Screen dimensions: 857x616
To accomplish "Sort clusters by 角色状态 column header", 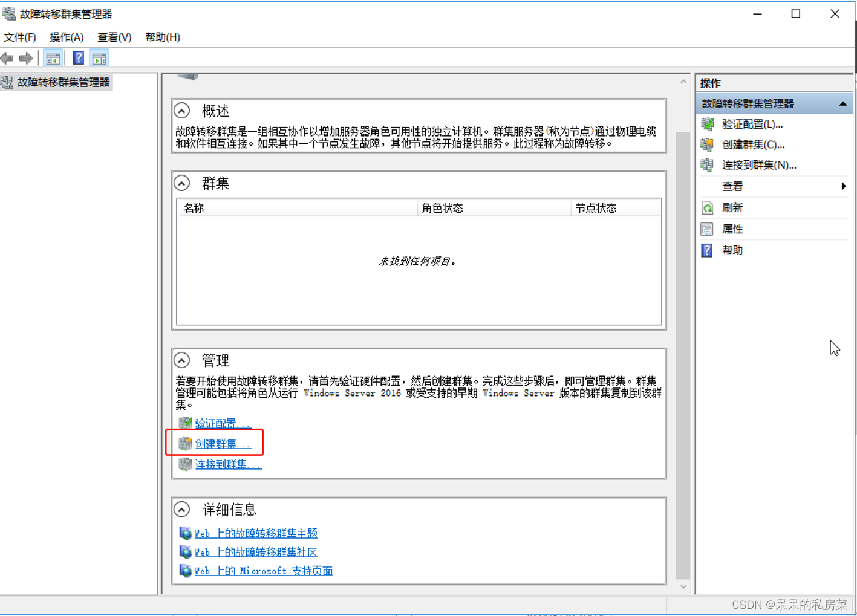I will 494,208.
